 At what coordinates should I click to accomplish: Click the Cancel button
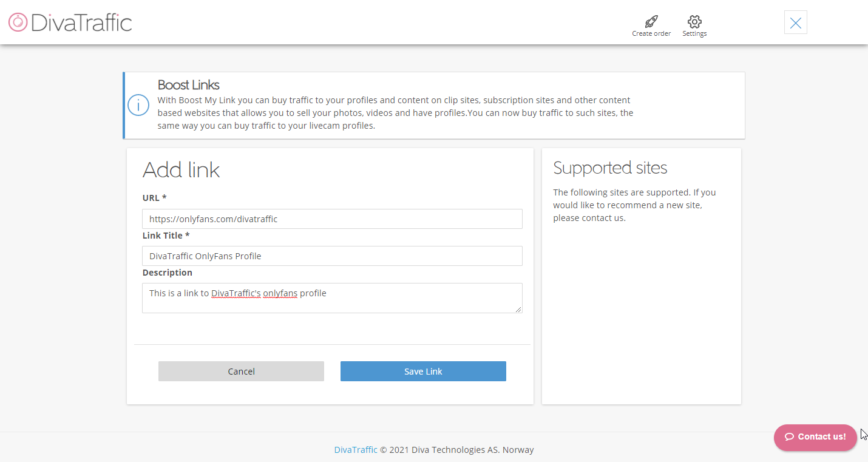click(x=241, y=372)
